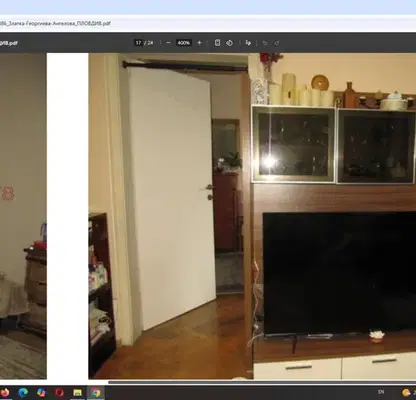Click the undo arrow in PDF toolbar

click(265, 43)
